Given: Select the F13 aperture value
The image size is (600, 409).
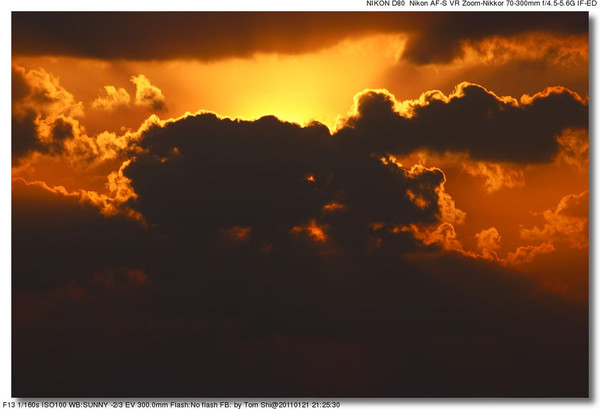Looking at the screenshot, I should tap(8, 404).
